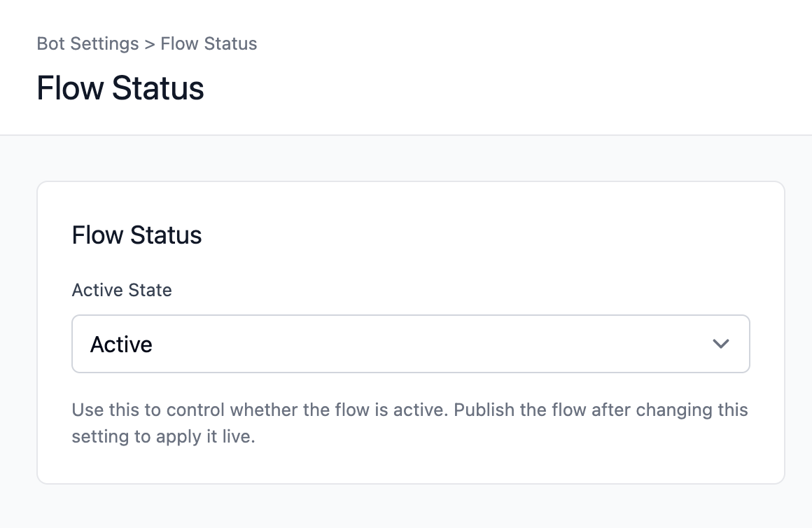Click empty space right of card heading
The image size is (812, 528).
click(x=490, y=235)
